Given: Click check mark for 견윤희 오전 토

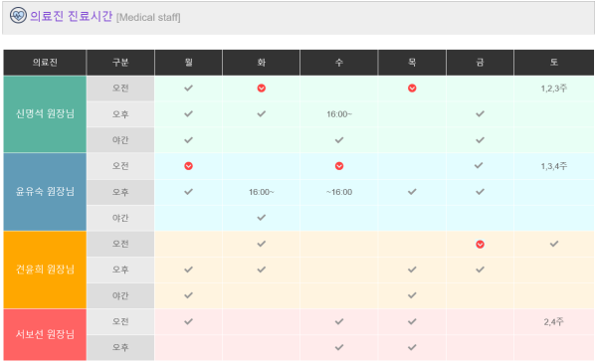Looking at the screenshot, I should pyautogui.click(x=554, y=244).
